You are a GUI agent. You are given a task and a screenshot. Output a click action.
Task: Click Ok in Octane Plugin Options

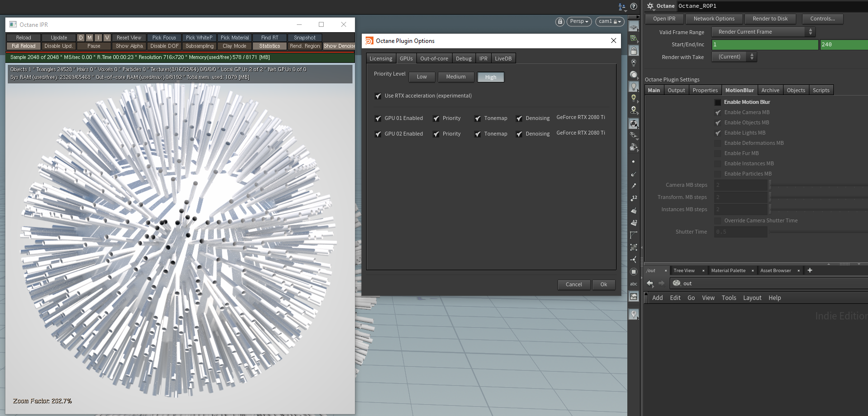click(604, 284)
